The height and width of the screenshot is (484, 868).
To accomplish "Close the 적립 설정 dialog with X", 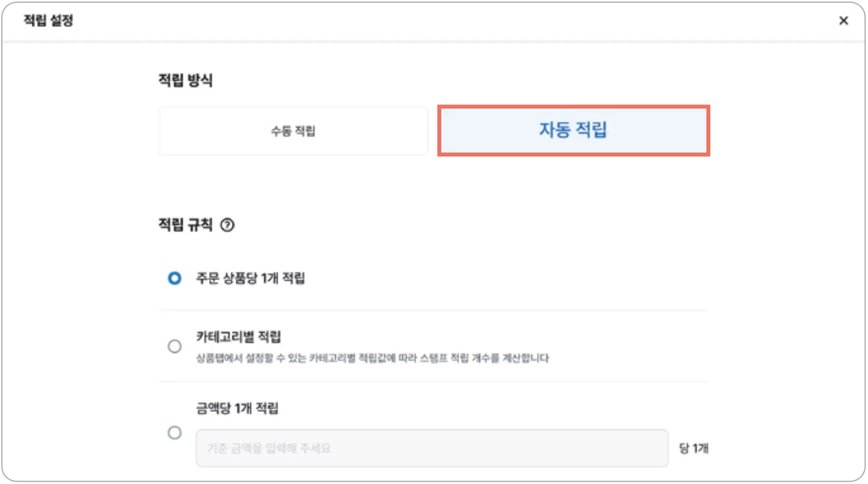I will 843,20.
